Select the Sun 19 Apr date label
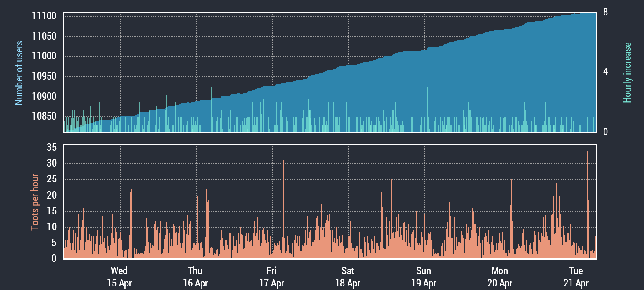Viewport: 644px width, 290px height. [x=424, y=277]
